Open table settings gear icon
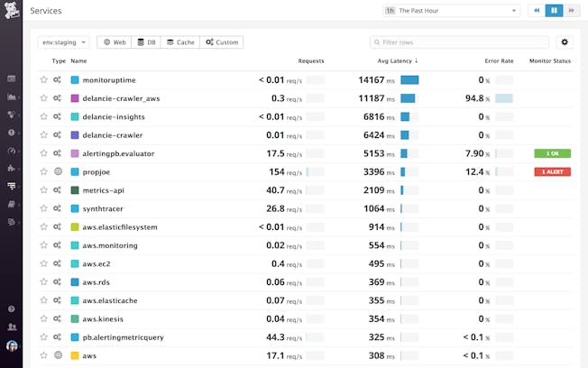The image size is (588, 368). 565,42
